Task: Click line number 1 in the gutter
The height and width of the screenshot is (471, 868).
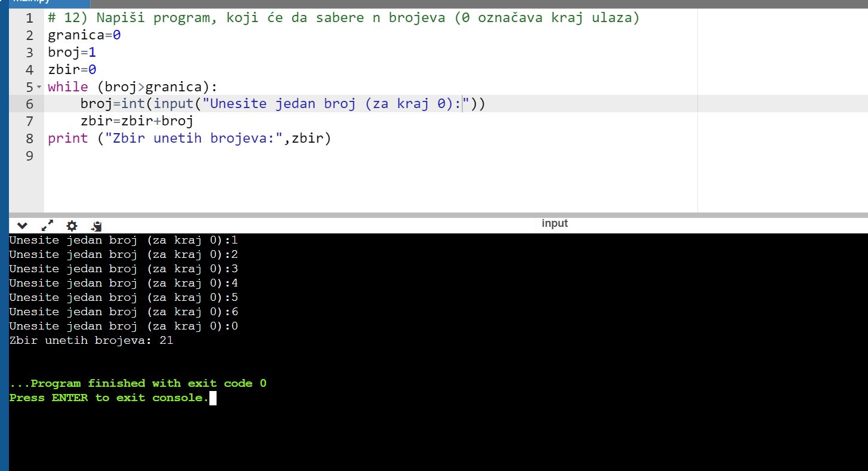Action: click(29, 19)
